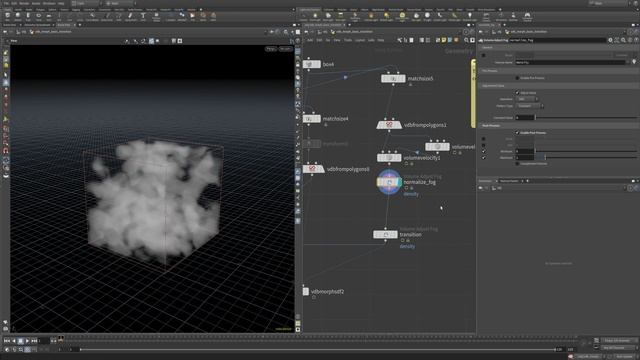Toggle the Scale parameter checkbox
The height and width of the screenshot is (360, 640).
484,139
